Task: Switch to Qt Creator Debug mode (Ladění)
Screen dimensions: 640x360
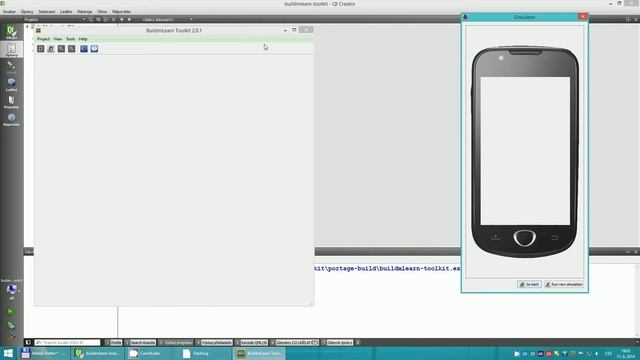Action: (x=11, y=84)
